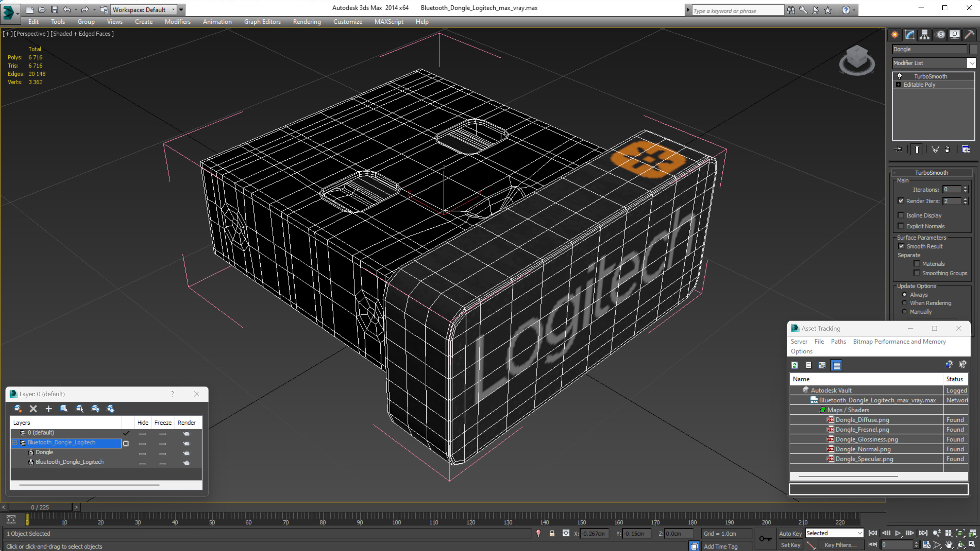Open Bitmap Performance and Memory menu
Image resolution: width=980 pixels, height=551 pixels.
899,342
